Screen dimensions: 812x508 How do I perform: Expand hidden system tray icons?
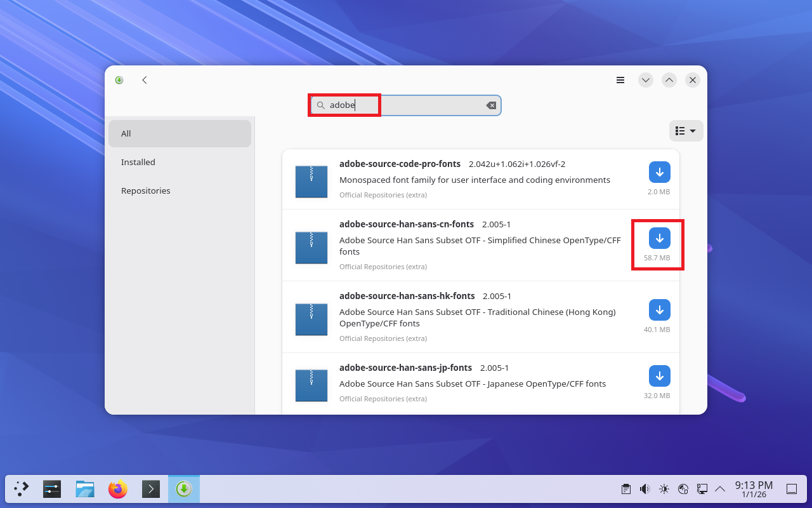(720, 489)
